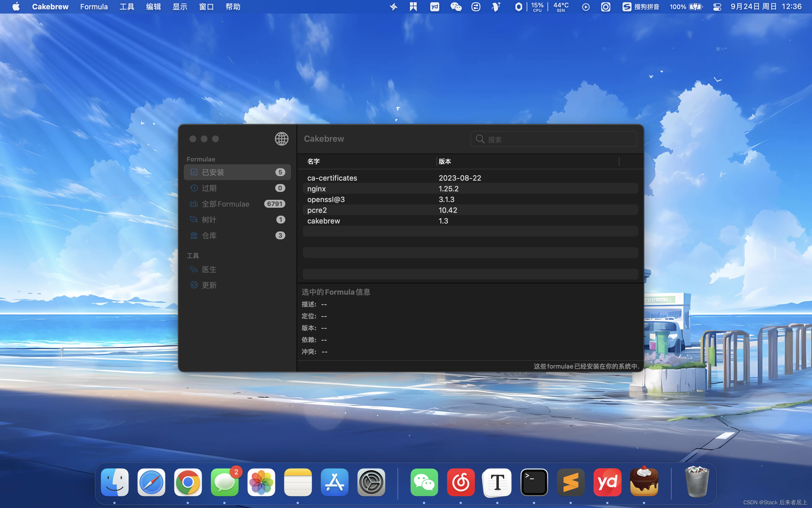Screen dimensions: 812x508
Task: Open Youdao Dictionary from the Dock
Action: click(607, 482)
